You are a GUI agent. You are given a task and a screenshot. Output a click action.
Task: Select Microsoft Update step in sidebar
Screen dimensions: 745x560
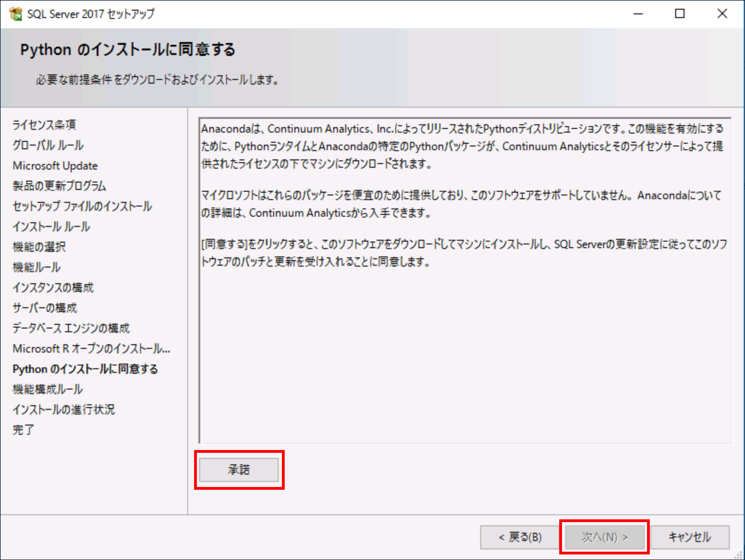55,165
